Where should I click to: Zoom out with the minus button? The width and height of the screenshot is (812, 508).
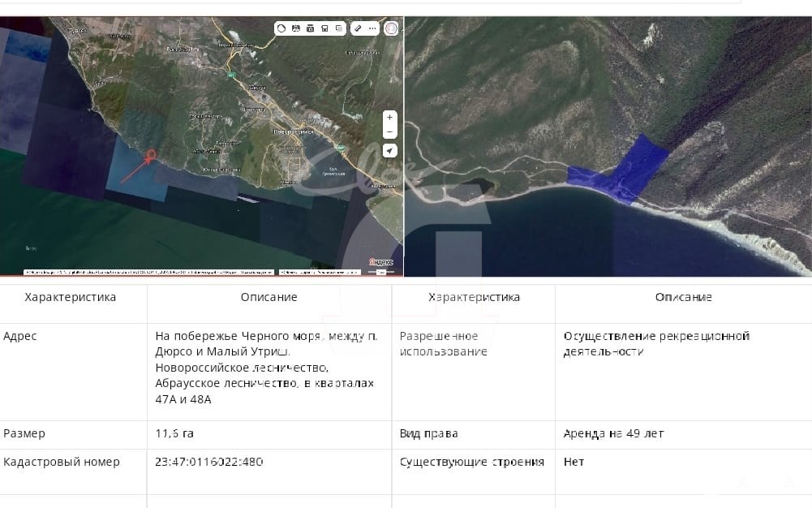click(x=390, y=131)
